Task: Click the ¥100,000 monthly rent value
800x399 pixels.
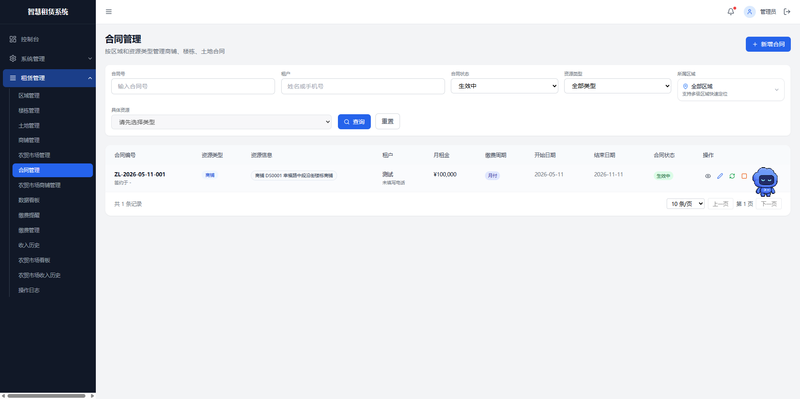Action: click(445, 174)
